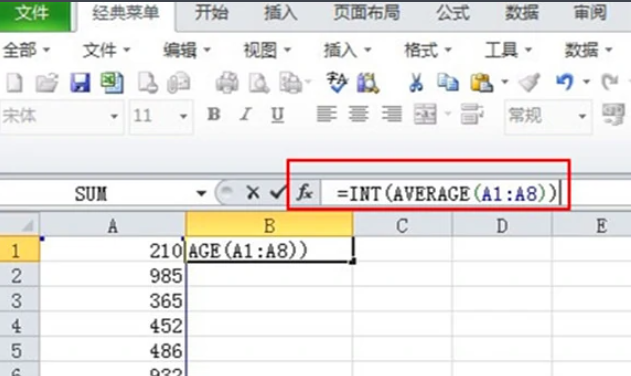Switch to 页面布局 ribbon tab
Viewport: 631px width, 376px height.
(367, 13)
